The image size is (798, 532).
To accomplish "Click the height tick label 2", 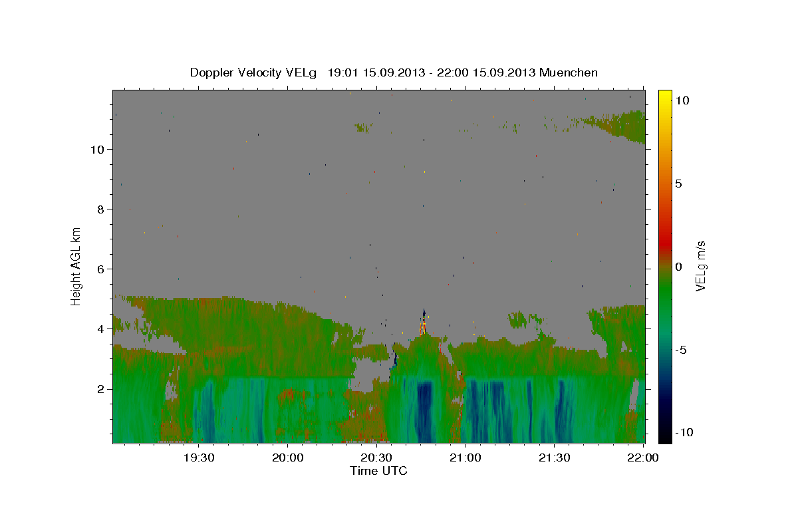I will pyautogui.click(x=100, y=388).
